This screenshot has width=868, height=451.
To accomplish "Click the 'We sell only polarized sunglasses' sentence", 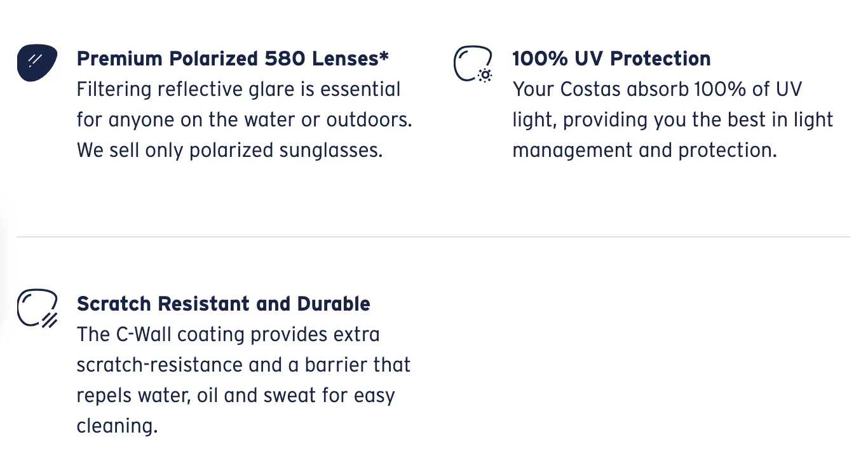I will click(x=229, y=151).
